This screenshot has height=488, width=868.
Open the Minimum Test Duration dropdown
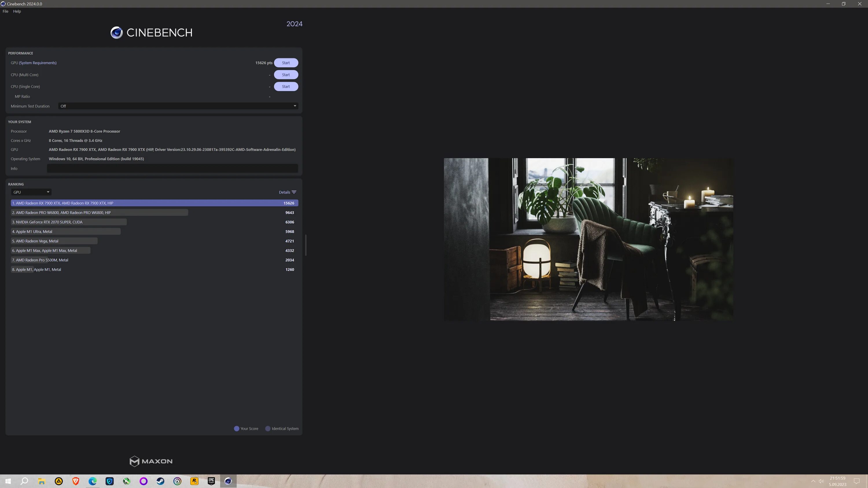point(178,106)
